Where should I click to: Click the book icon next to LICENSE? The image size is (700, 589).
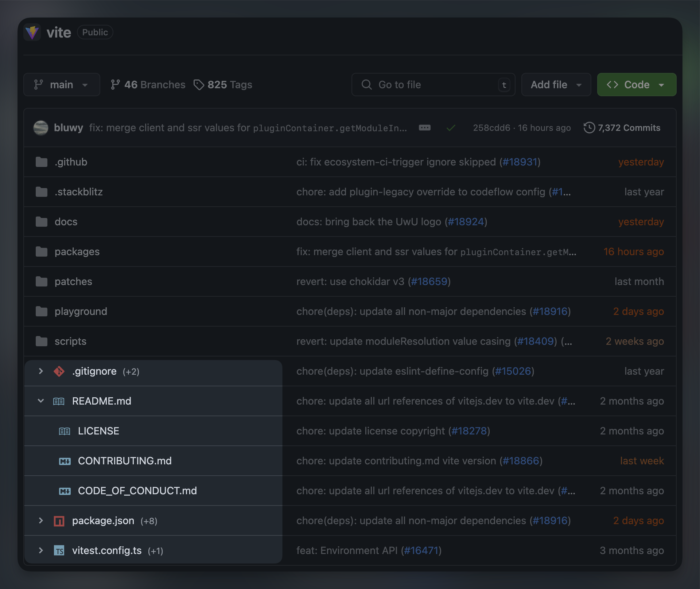(x=65, y=431)
